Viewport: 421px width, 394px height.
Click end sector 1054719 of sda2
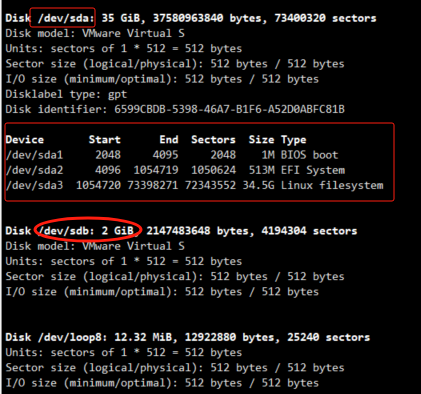(156, 170)
